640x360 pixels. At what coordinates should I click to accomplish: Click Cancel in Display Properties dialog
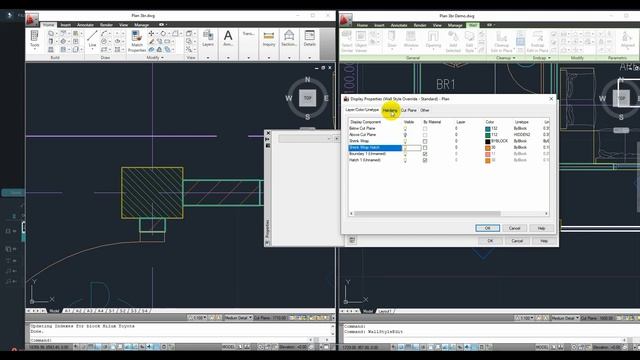(x=514, y=228)
